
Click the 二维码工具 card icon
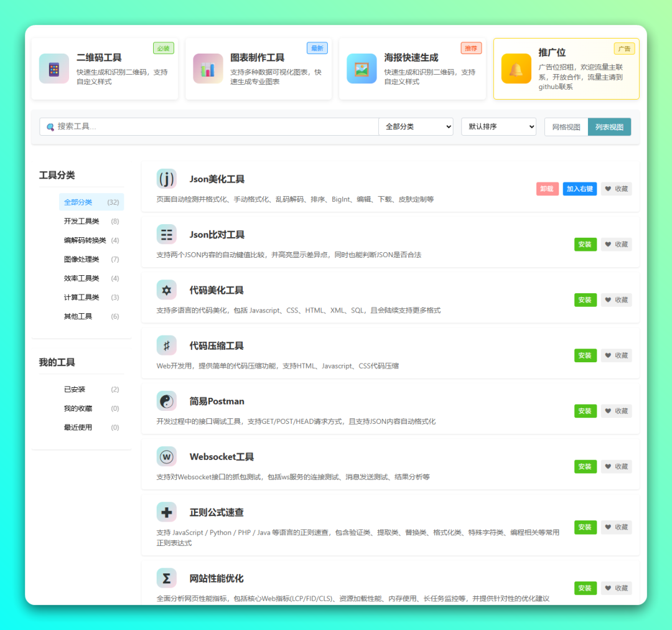54,68
